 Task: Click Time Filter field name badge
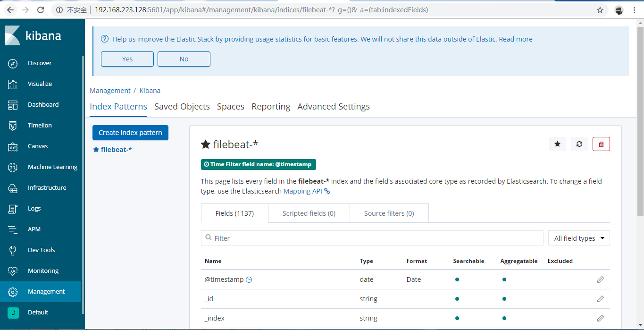[259, 164]
